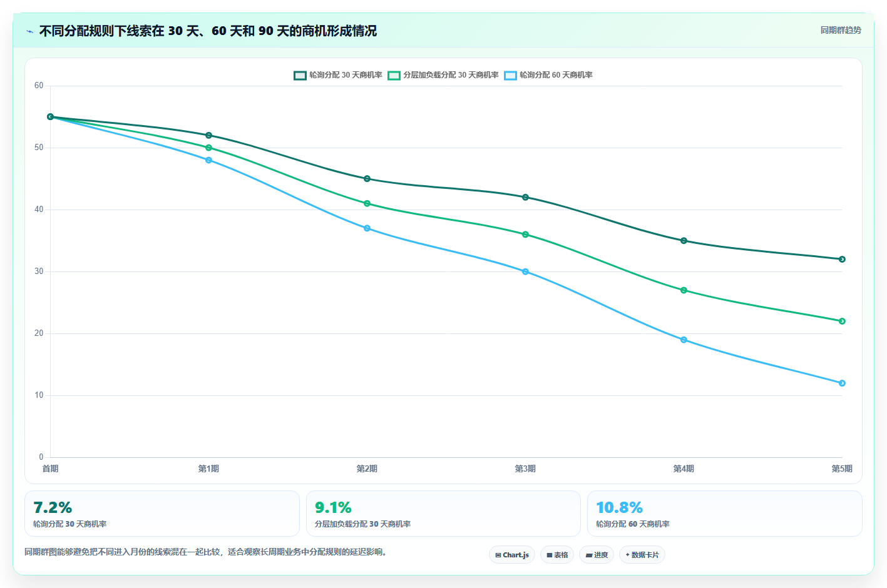Click the x-axis label 第3期

tap(526, 469)
